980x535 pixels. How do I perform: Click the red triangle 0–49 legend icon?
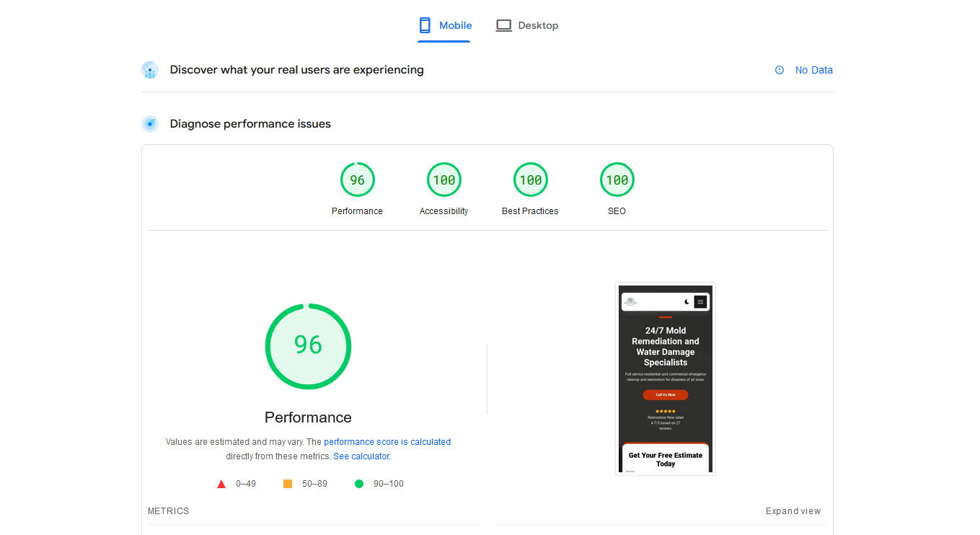click(221, 484)
